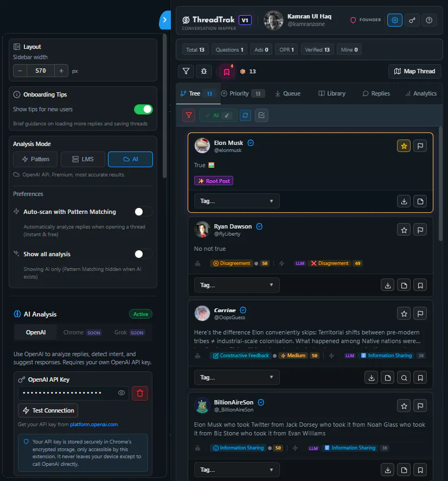The width and height of the screenshot is (448, 481).
Task: Decrease the sidebar width with minus
Action: coord(20,71)
